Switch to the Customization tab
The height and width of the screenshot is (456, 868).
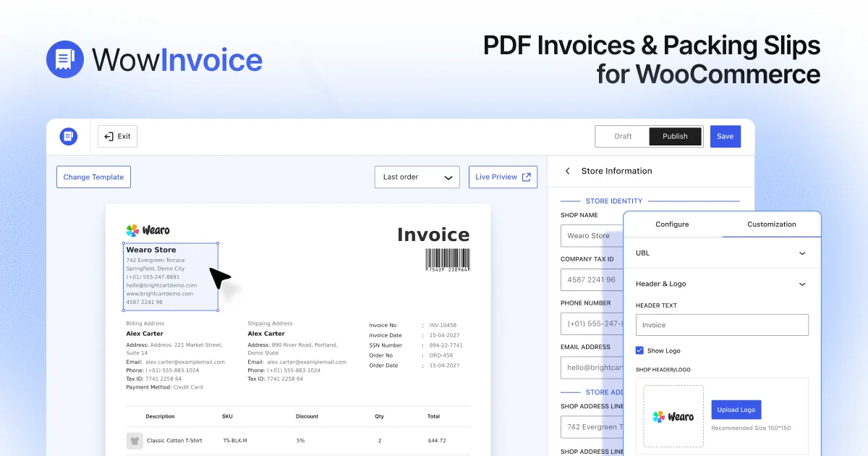point(772,224)
